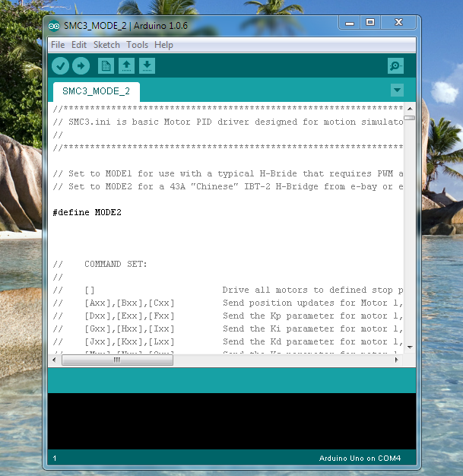463x476 pixels.
Task: Click the Verify sketch checkmark icon
Action: pos(61,66)
